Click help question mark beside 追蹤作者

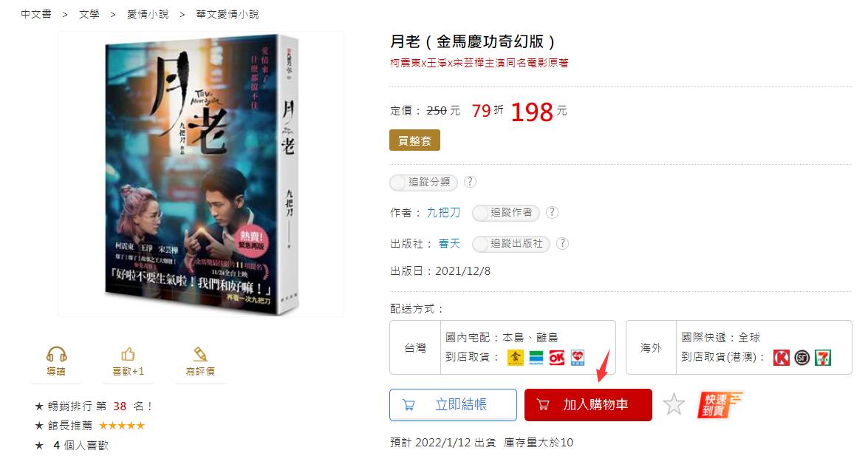(x=552, y=212)
